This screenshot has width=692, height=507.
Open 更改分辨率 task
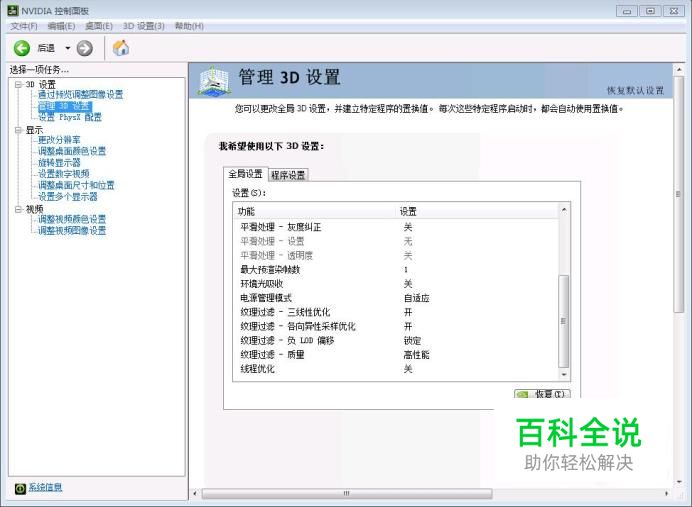click(59, 140)
